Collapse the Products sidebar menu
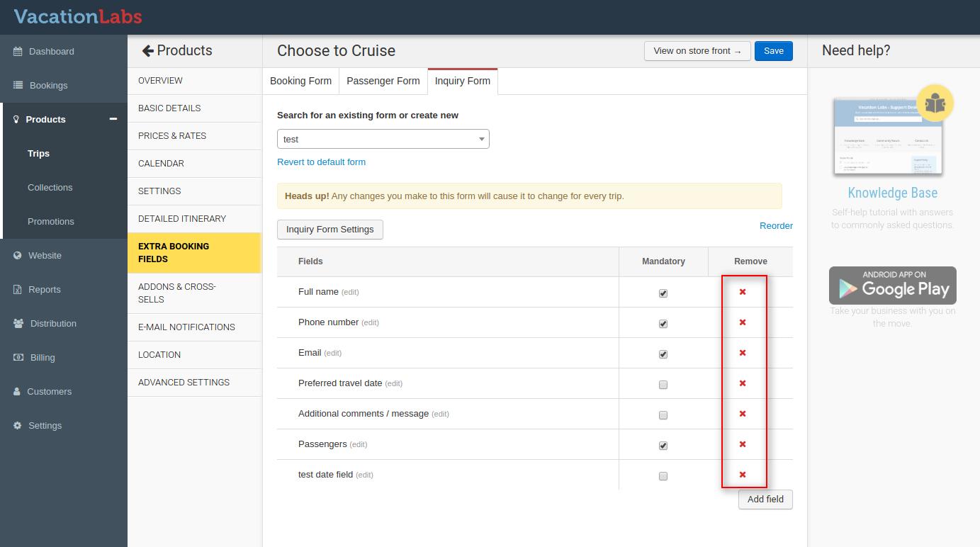Screen dimensions: 980x547 [113, 119]
